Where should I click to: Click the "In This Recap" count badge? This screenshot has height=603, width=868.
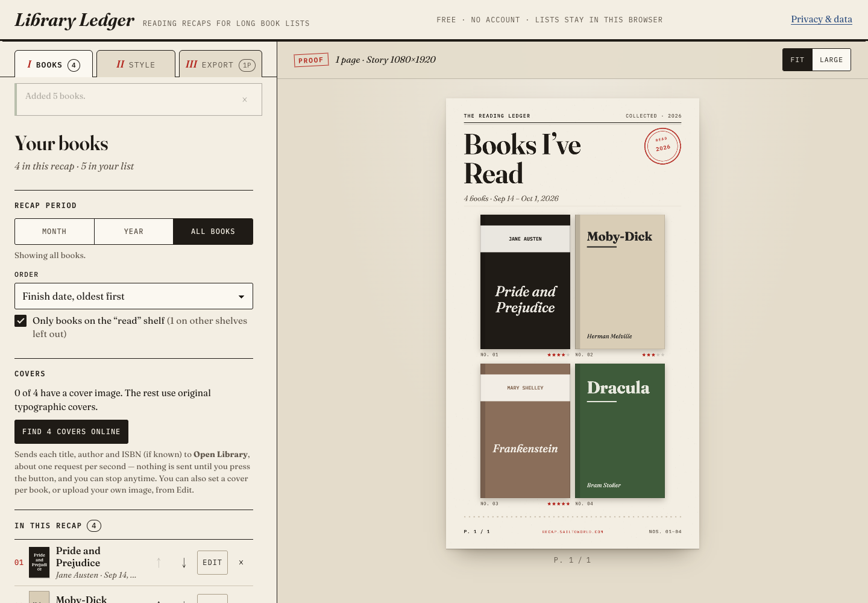click(94, 526)
